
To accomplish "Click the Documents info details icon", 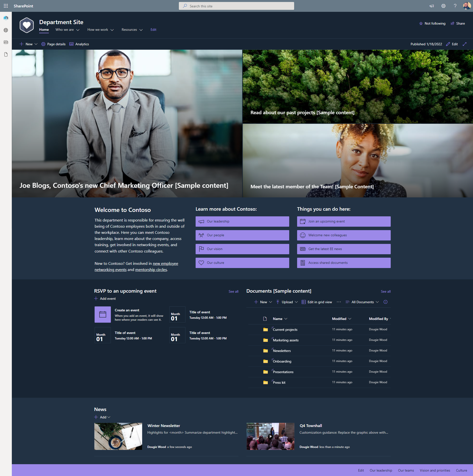I will [x=386, y=302].
